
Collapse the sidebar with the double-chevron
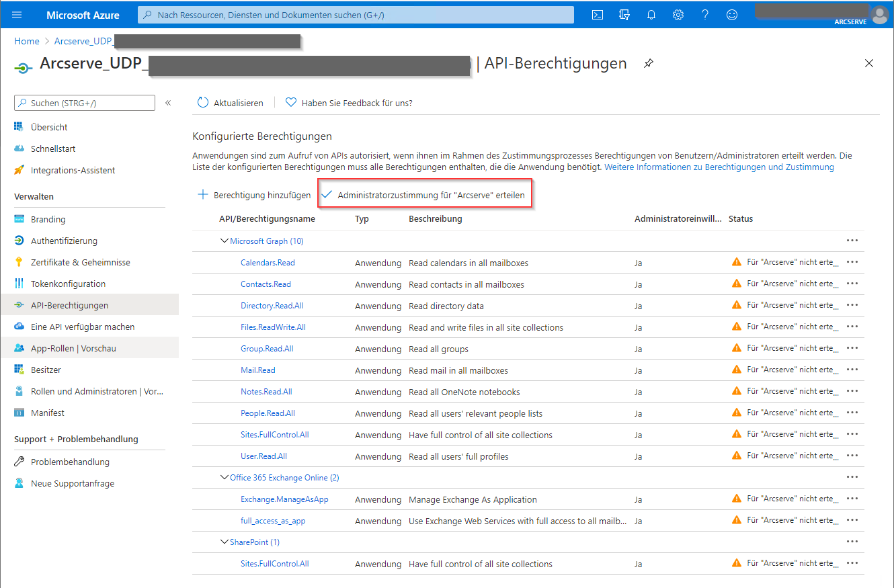(168, 103)
